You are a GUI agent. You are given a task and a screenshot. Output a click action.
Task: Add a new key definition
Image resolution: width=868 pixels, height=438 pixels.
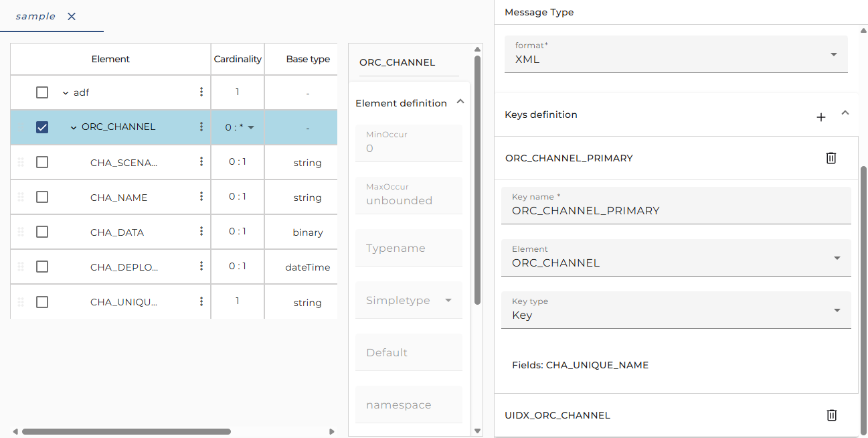(821, 117)
